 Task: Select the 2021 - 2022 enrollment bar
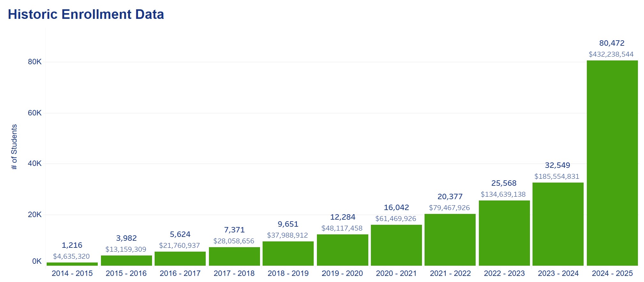pyautogui.click(x=450, y=239)
